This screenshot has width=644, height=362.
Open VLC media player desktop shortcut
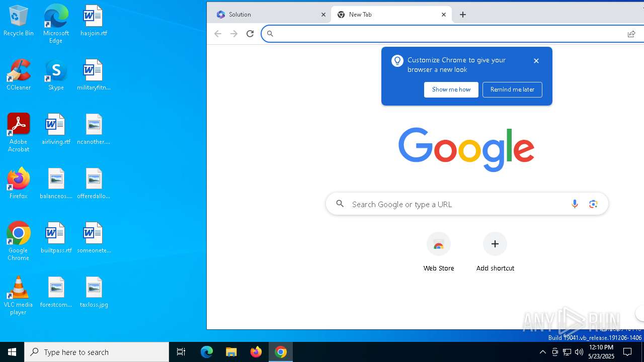tap(19, 296)
